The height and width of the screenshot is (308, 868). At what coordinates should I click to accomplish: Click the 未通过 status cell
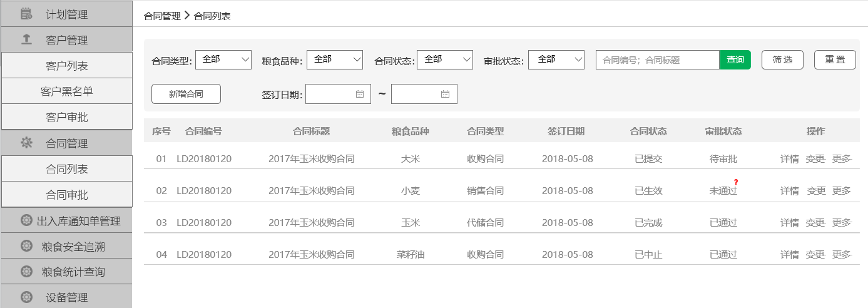coord(723,190)
